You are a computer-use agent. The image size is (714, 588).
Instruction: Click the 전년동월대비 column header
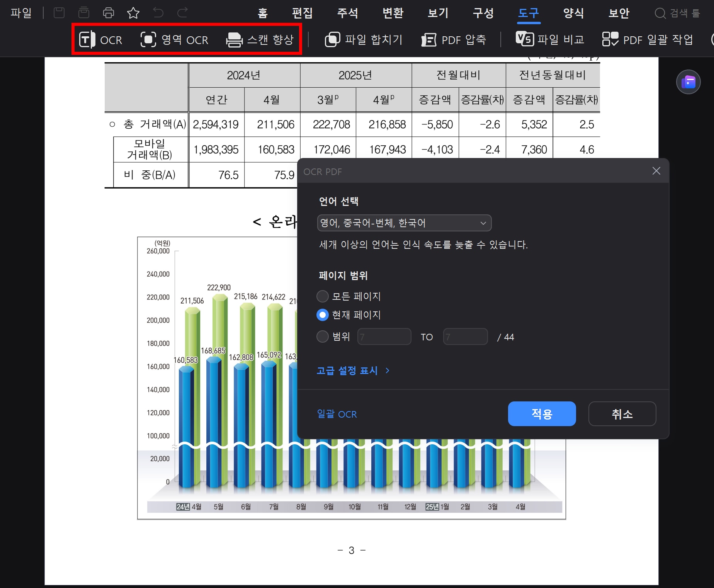[552, 75]
